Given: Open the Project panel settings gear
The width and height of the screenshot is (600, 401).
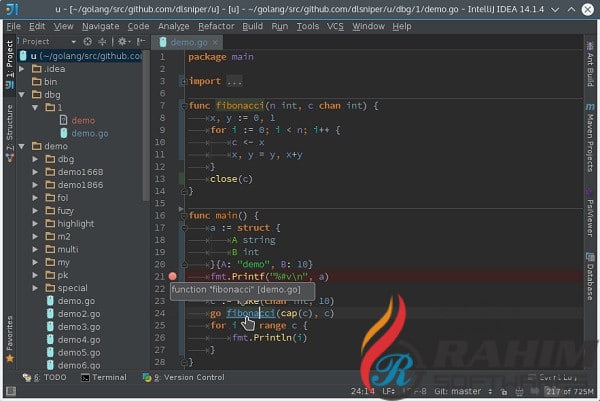Looking at the screenshot, I should [122, 42].
